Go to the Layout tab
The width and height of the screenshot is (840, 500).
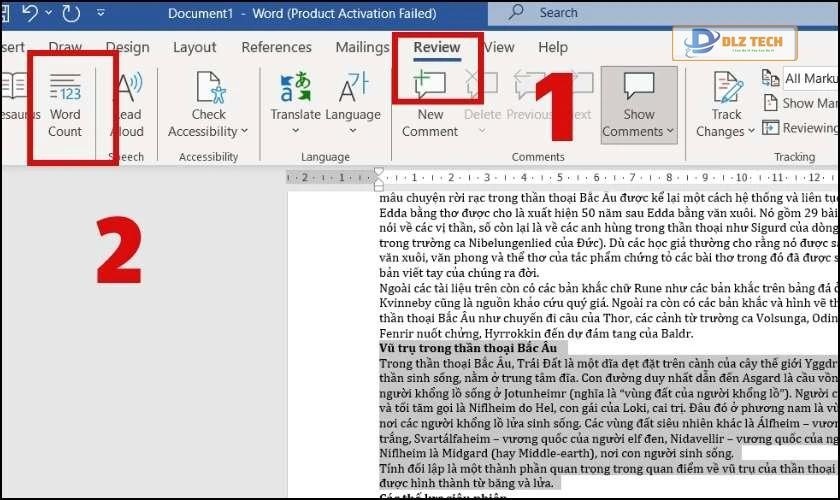click(194, 47)
